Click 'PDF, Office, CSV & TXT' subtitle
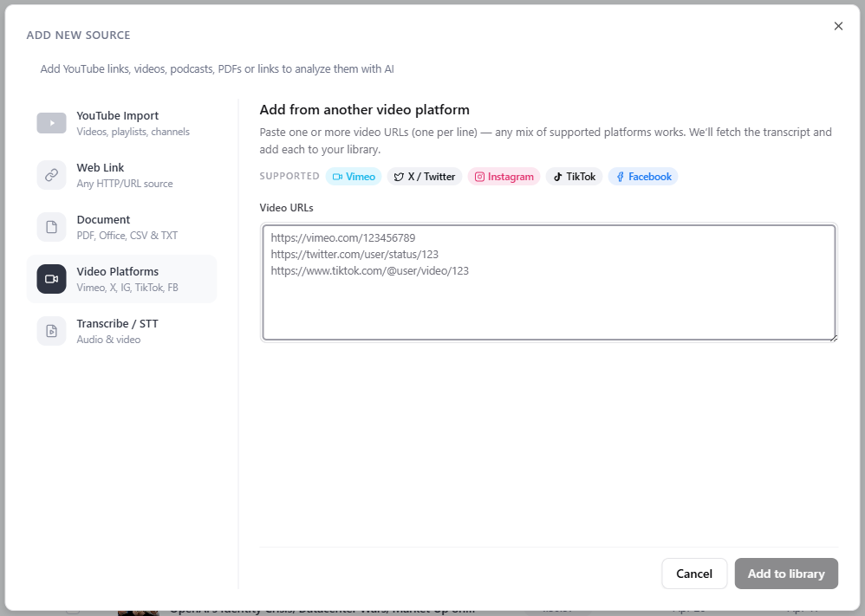865x616 pixels. coord(127,236)
